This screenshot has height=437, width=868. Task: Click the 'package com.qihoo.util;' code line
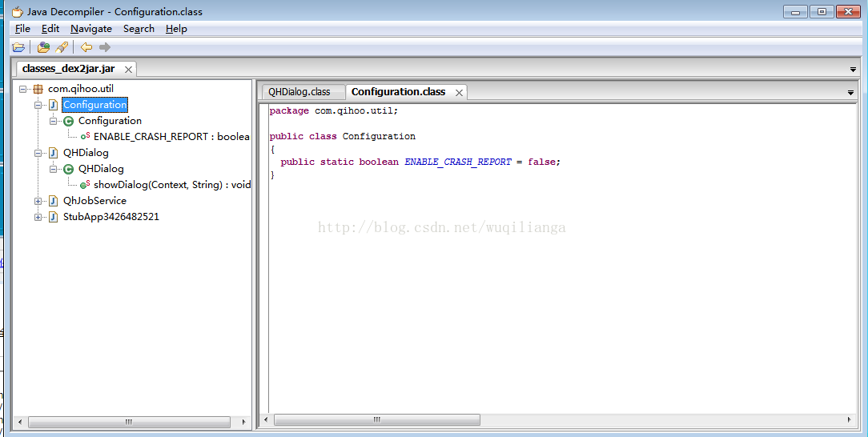point(334,110)
